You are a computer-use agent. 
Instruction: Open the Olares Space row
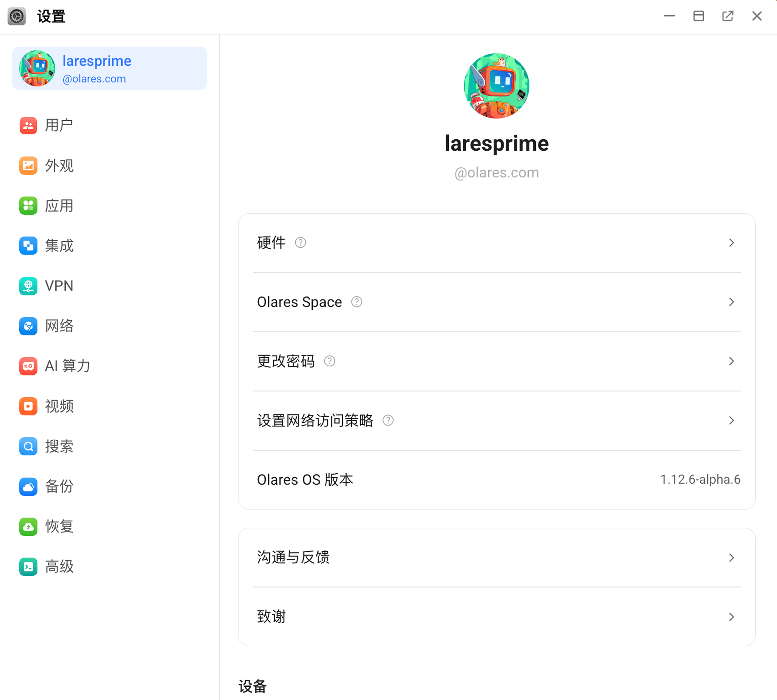pos(496,302)
